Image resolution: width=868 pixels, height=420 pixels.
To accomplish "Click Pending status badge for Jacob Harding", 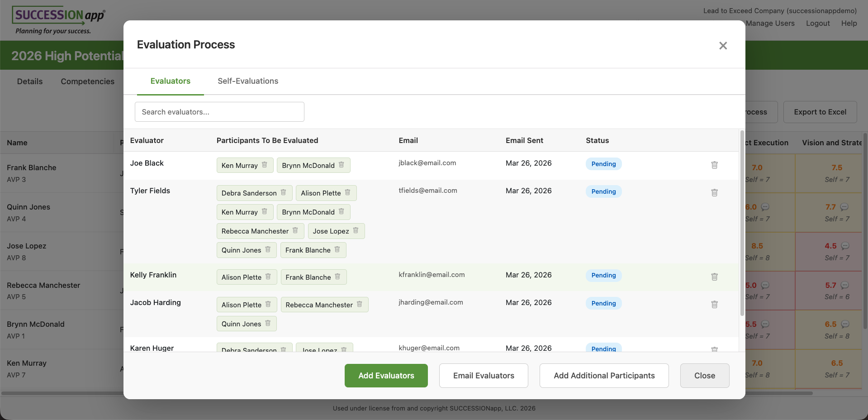I will tap(603, 303).
